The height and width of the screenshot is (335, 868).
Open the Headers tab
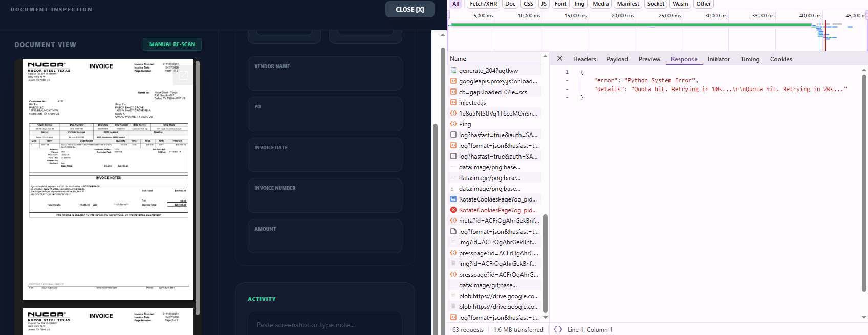coord(584,59)
